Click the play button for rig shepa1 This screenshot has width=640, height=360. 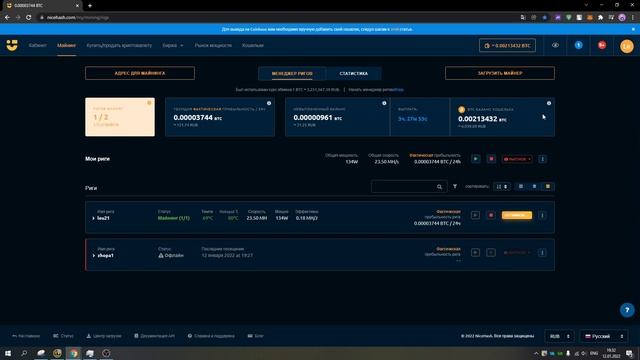tap(475, 253)
